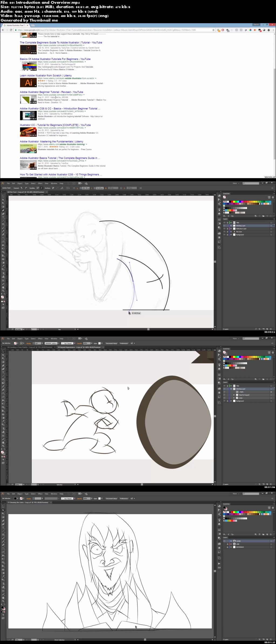Select the Type tool in Expand Appearance frame
This screenshot has height=644, width=276.
(3, 372)
